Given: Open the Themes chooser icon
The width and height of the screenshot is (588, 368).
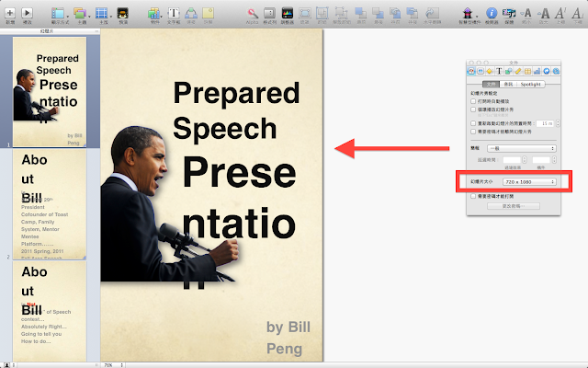Looking at the screenshot, I should click(80, 13).
